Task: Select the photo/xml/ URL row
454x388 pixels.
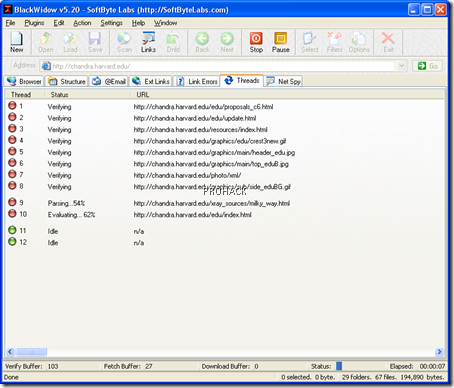Action: (x=187, y=175)
